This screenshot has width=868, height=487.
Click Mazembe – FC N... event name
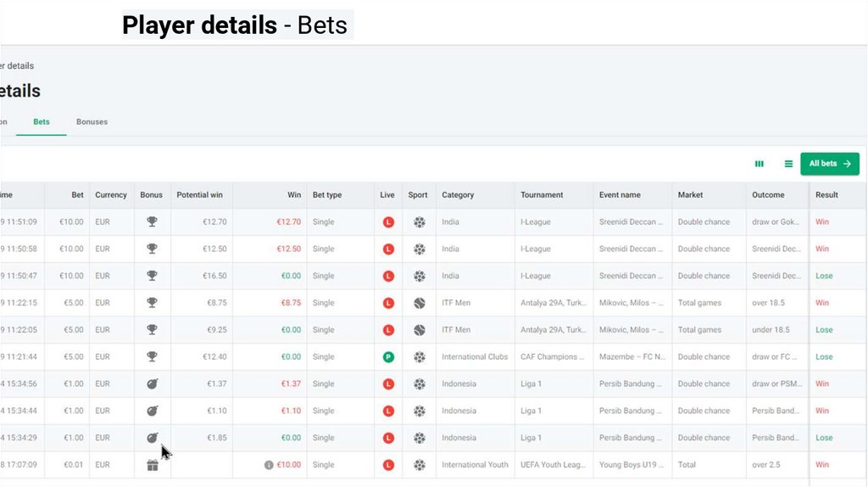(631, 357)
